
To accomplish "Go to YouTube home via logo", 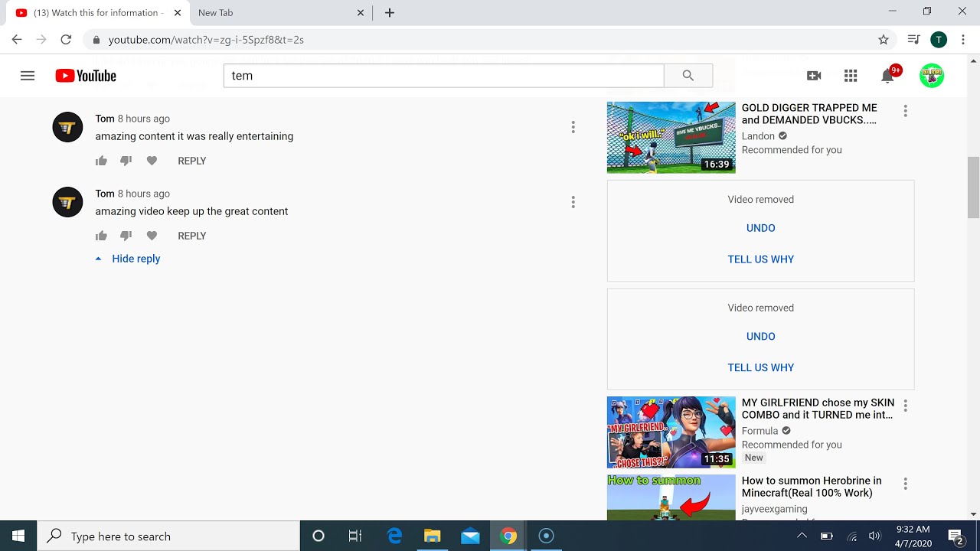I will pyautogui.click(x=86, y=76).
